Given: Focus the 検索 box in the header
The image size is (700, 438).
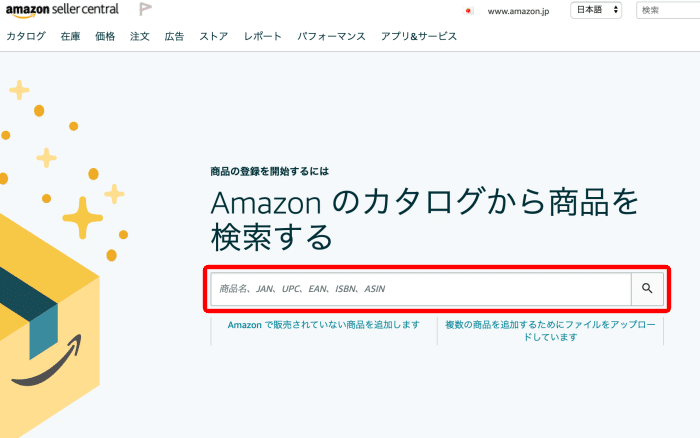Looking at the screenshot, I should [668, 10].
